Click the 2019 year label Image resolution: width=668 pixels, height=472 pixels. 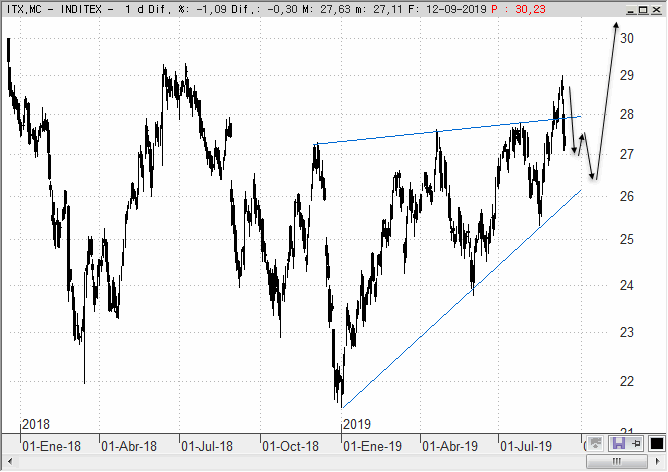357,424
